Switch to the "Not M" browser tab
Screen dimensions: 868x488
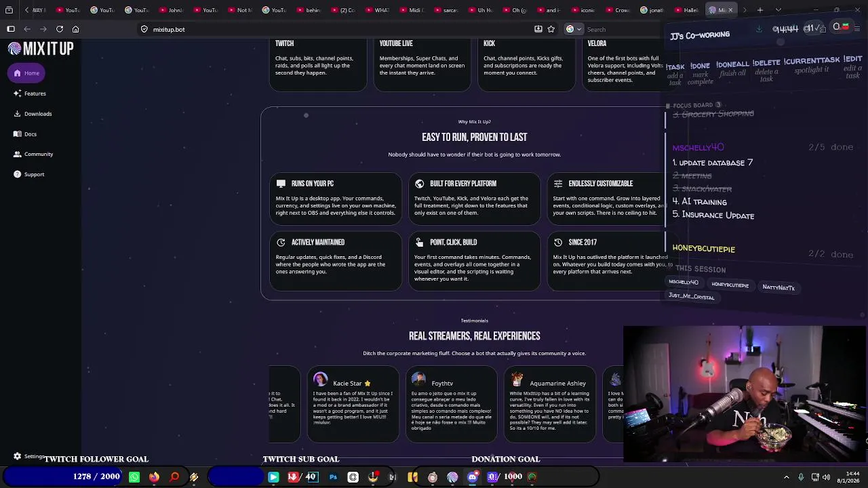239,10
